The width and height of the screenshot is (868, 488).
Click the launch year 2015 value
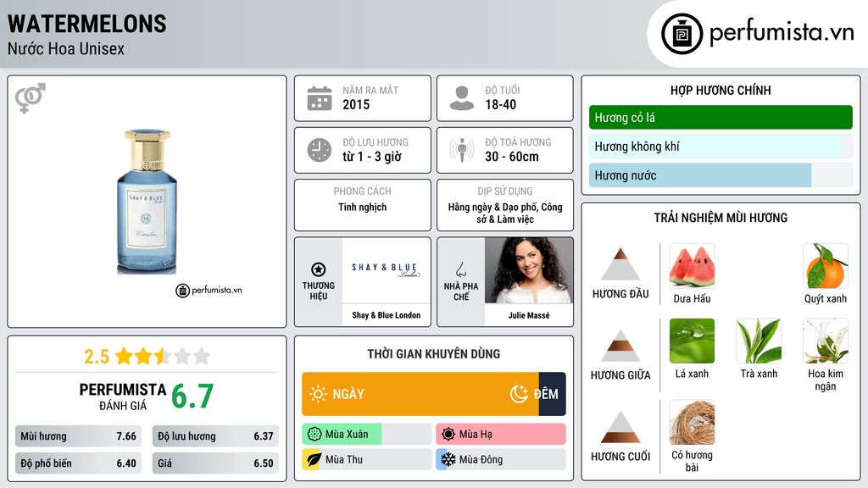[356, 104]
